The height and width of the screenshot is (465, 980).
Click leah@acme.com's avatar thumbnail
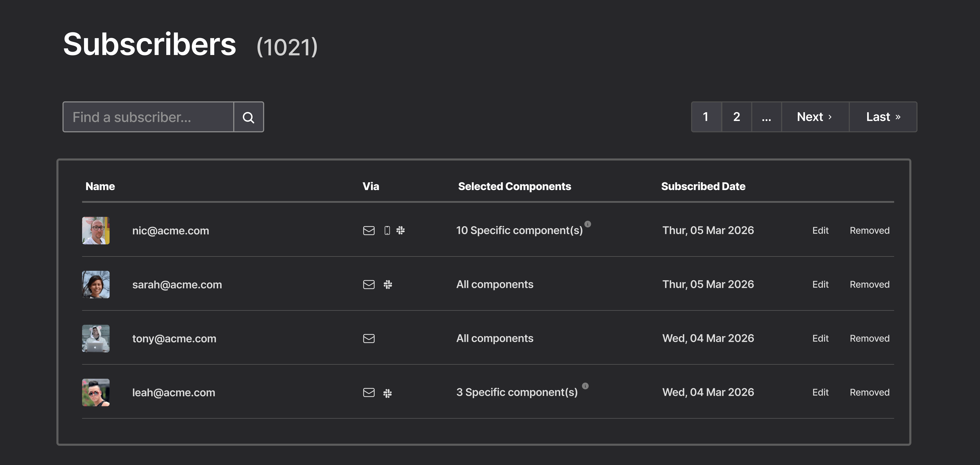click(95, 392)
